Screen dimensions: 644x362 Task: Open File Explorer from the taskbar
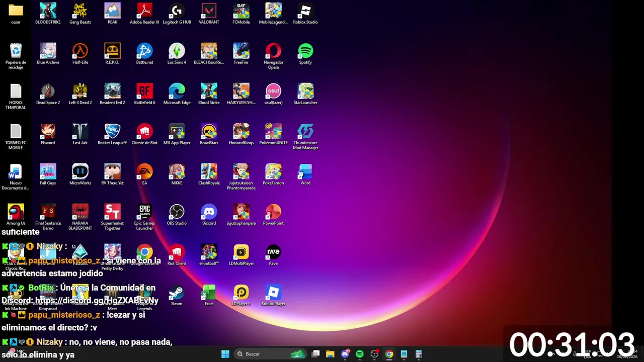tap(330, 354)
